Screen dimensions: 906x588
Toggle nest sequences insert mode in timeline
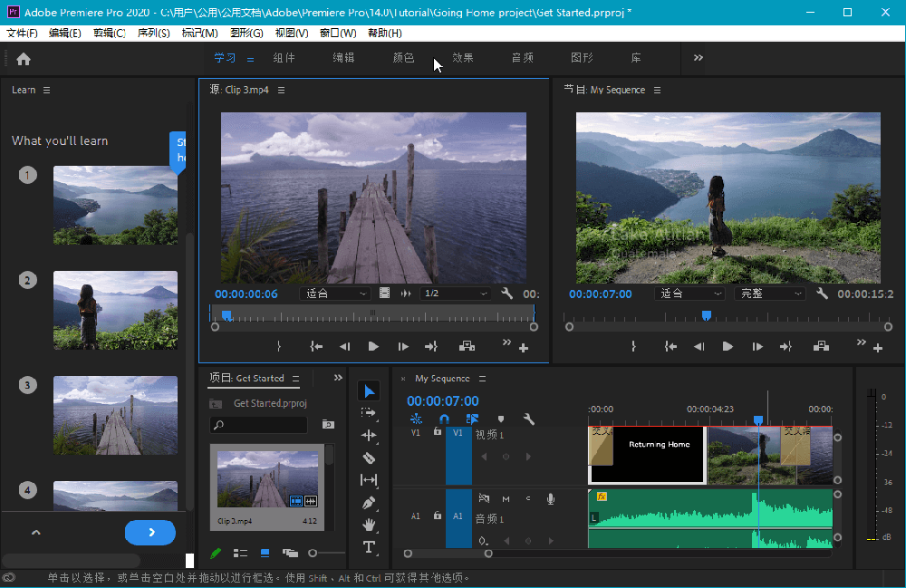click(416, 419)
